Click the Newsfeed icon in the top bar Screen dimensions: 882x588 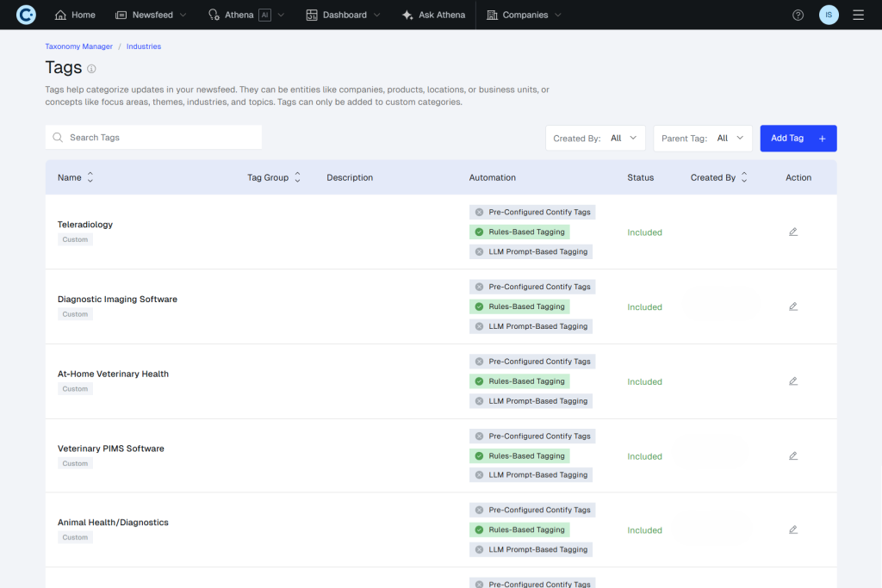coord(121,14)
